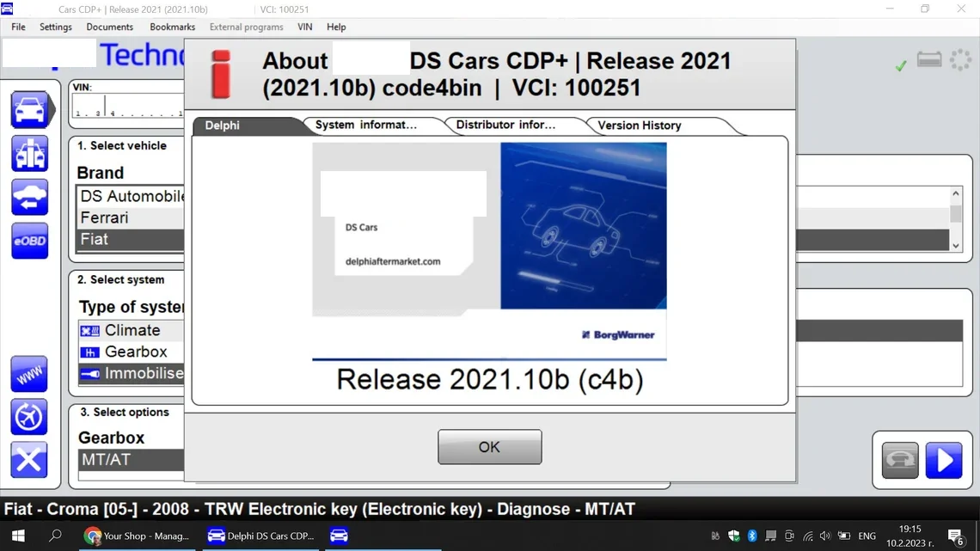Select Climate system type
Screen dimensions: 980x551
tap(132, 330)
